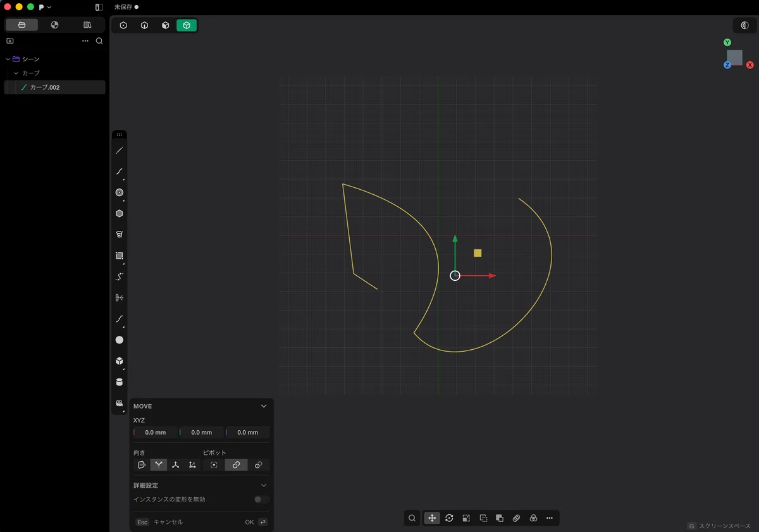Select the highlighted 向き orientation option
Viewport: 759px width, 532px height.
[159, 465]
